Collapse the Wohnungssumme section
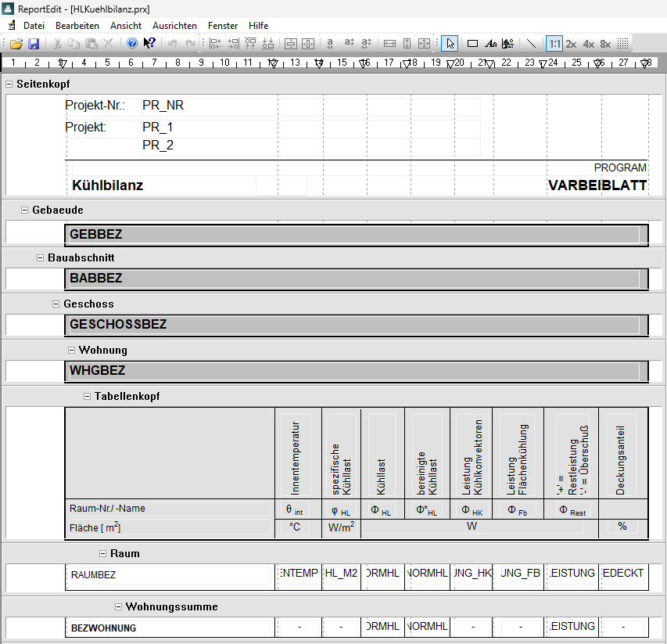 point(119,607)
